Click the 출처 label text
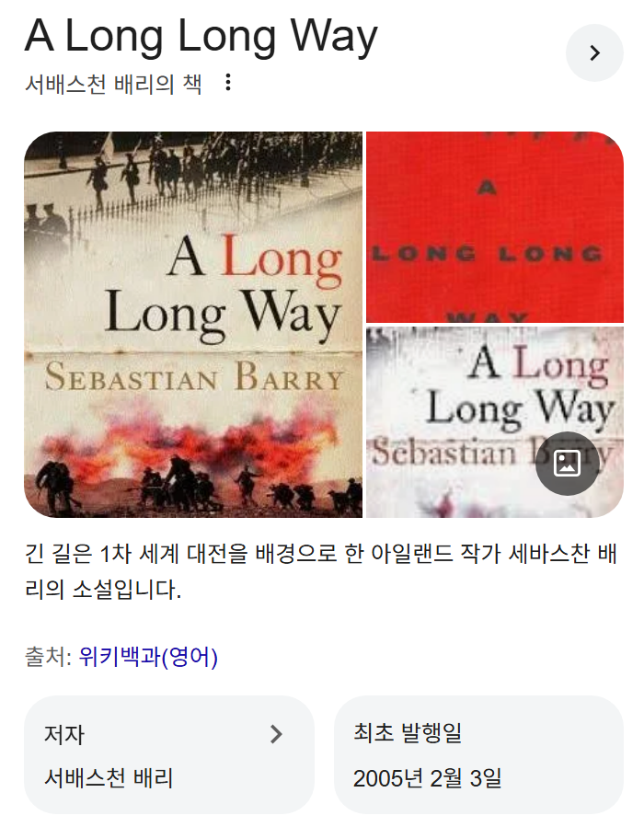 tap(48, 657)
